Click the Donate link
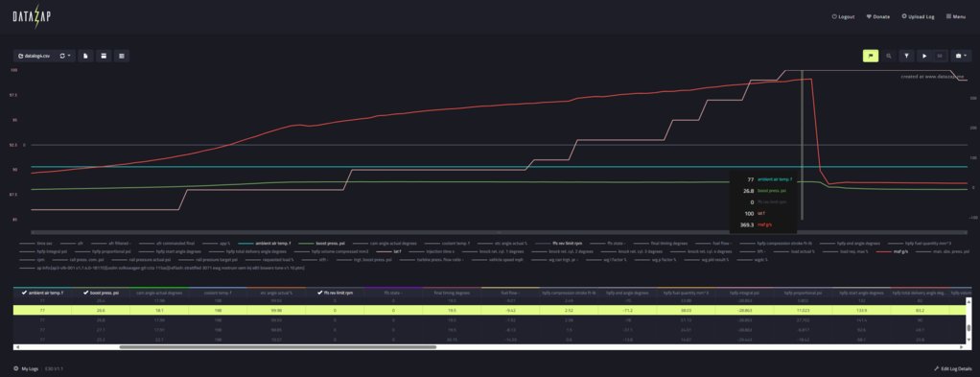This screenshot has height=377, width=980. [x=877, y=17]
